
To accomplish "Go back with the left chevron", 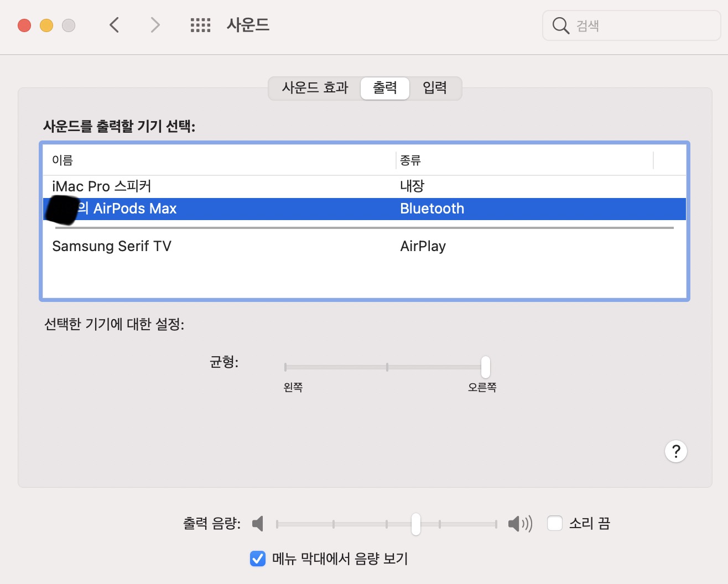I will point(115,25).
